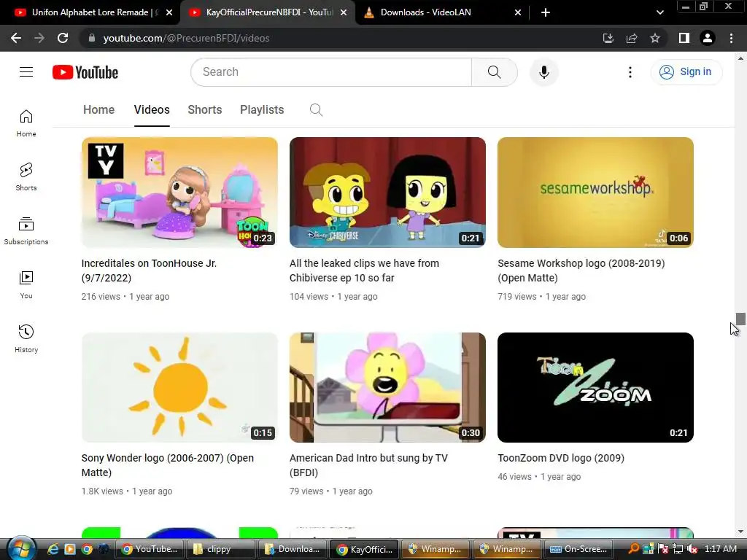Image resolution: width=747 pixels, height=560 pixels.
Task: Open Increditales on ToonHouse Jr. thumbnail
Action: pyautogui.click(x=179, y=192)
